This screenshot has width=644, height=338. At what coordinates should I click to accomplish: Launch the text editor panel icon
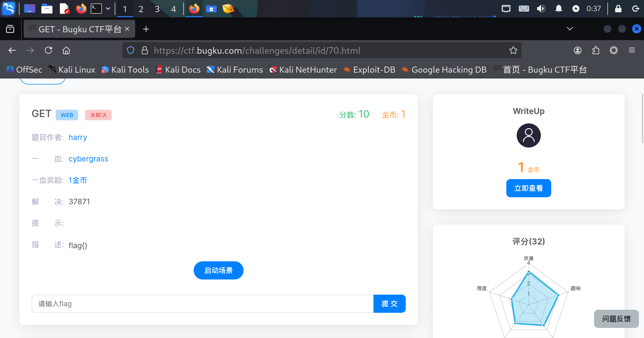tap(64, 9)
